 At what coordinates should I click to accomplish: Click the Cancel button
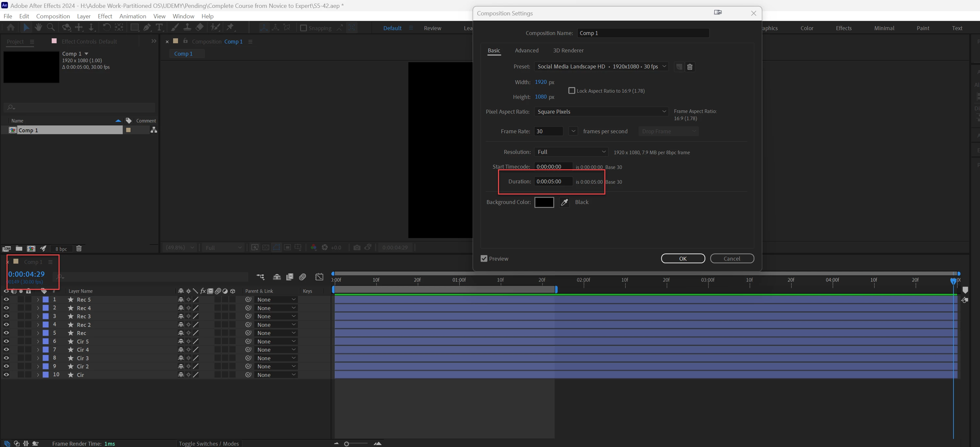coord(732,258)
